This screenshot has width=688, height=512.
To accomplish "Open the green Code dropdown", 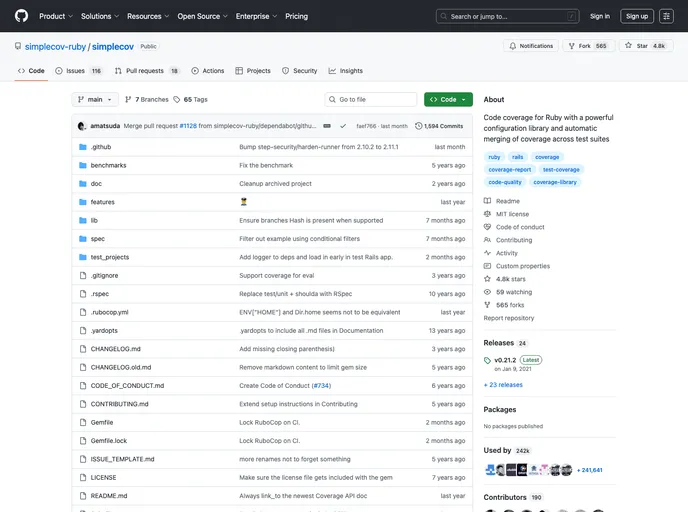I will click(x=448, y=100).
